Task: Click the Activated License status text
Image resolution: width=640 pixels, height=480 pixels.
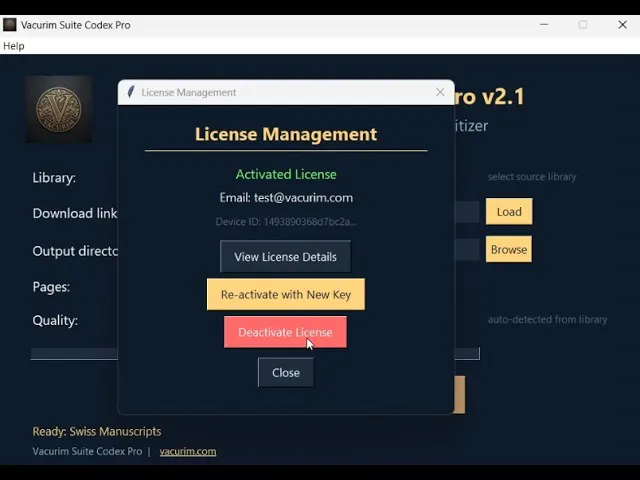Action: [286, 174]
